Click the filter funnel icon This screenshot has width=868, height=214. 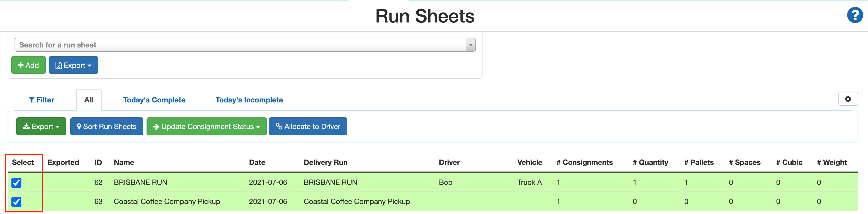pyautogui.click(x=32, y=100)
